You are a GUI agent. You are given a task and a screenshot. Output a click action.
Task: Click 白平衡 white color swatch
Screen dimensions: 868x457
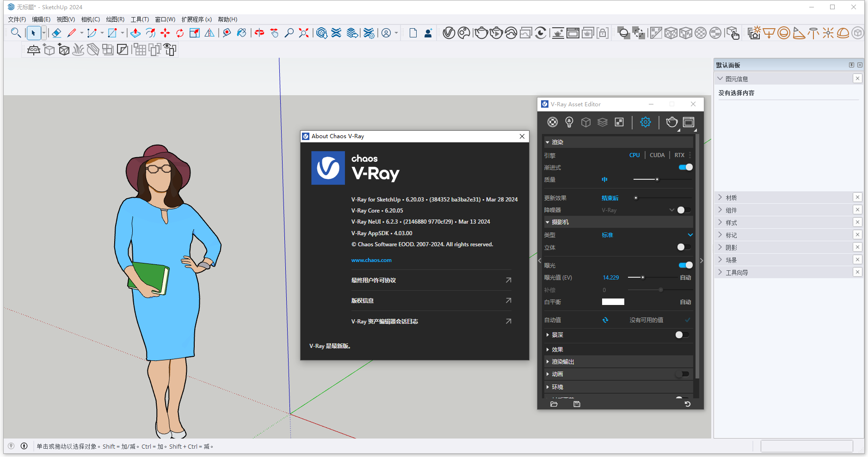[x=613, y=302]
